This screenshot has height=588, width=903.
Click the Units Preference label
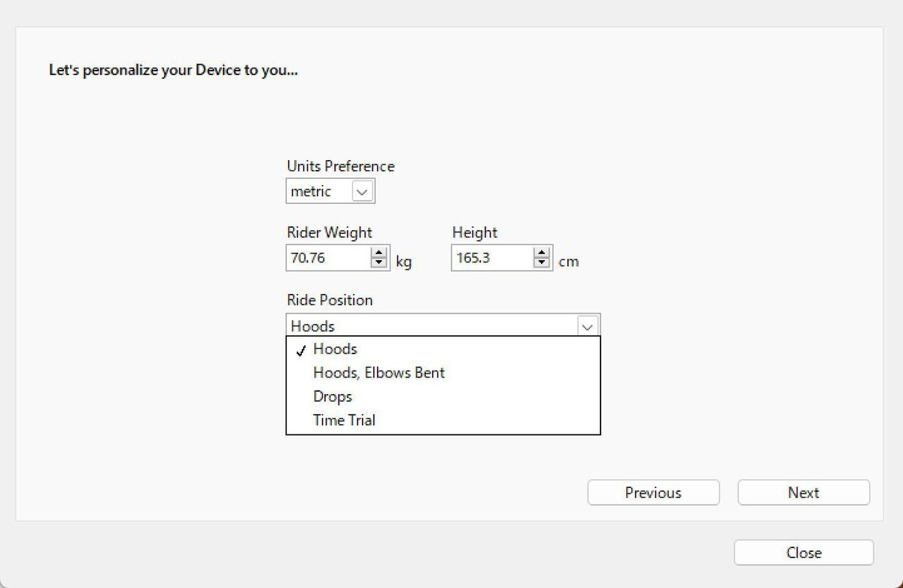pyautogui.click(x=340, y=166)
